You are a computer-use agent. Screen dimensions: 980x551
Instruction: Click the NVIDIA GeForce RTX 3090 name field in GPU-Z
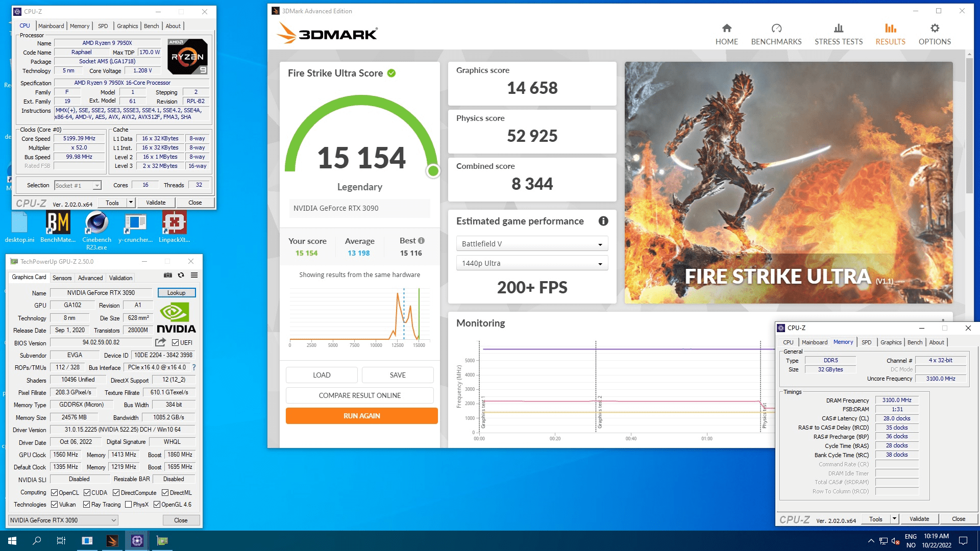pos(101,293)
